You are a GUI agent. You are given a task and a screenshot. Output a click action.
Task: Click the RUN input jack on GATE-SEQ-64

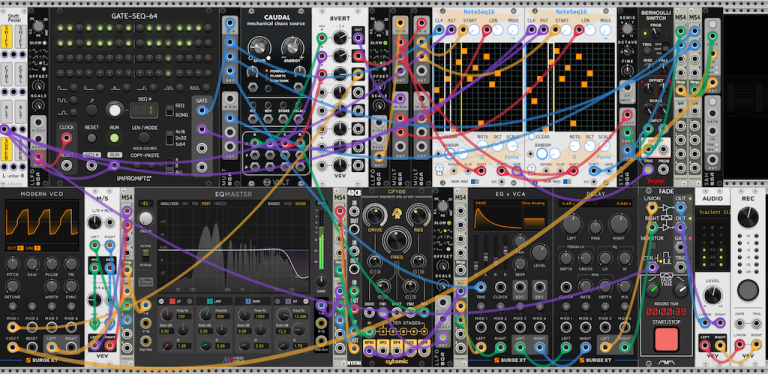(x=114, y=166)
